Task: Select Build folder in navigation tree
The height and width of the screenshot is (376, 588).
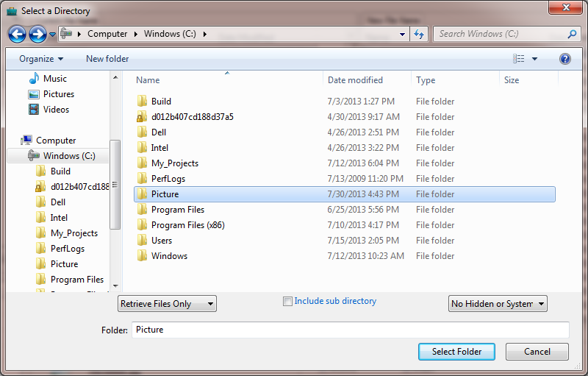Action: 60,171
